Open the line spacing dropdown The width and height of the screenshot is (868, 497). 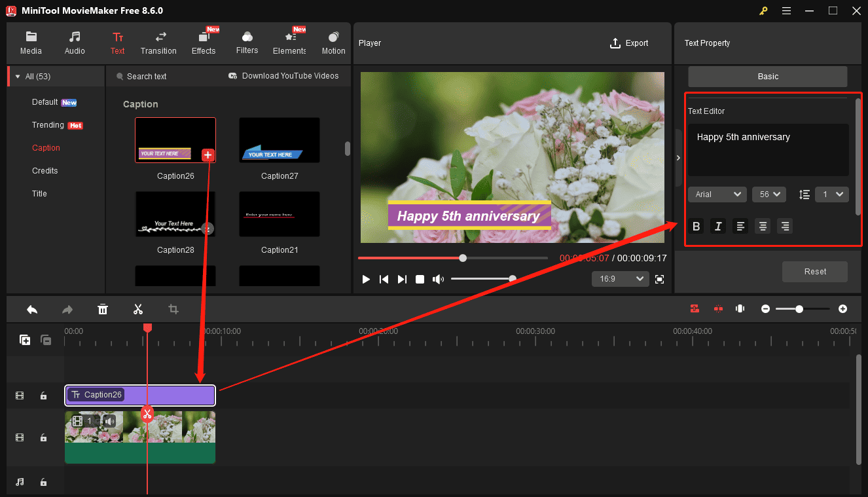coord(832,194)
